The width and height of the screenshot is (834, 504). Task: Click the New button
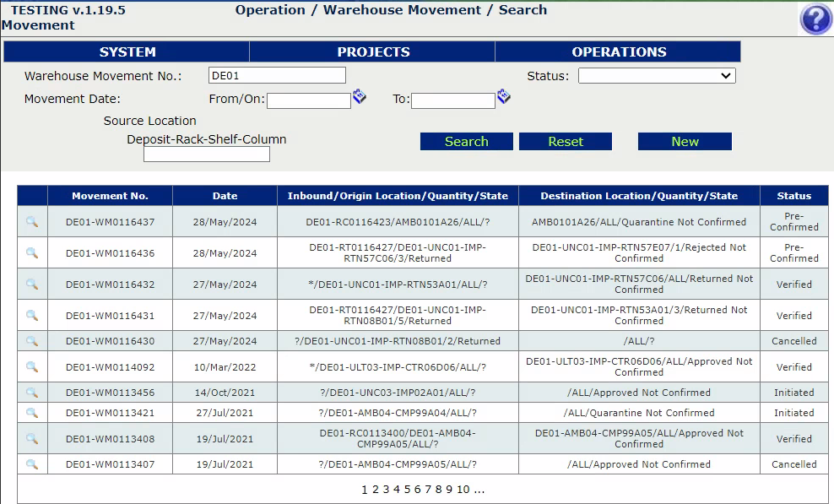coord(685,142)
